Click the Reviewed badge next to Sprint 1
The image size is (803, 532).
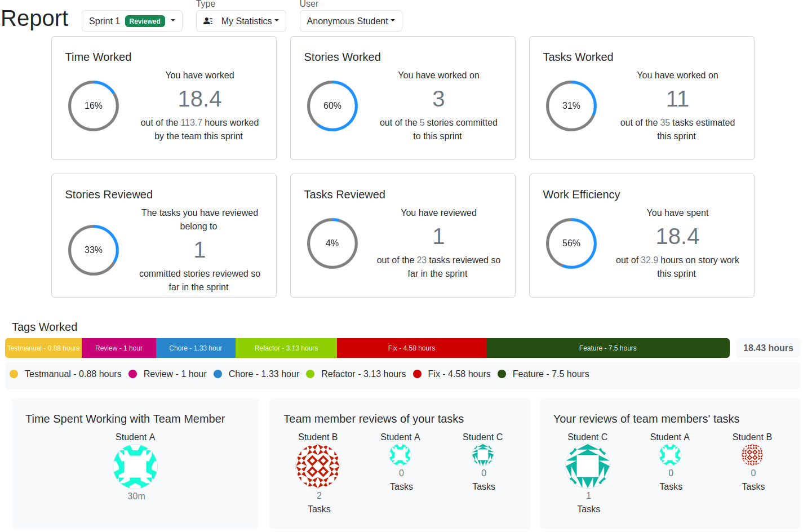(x=145, y=21)
